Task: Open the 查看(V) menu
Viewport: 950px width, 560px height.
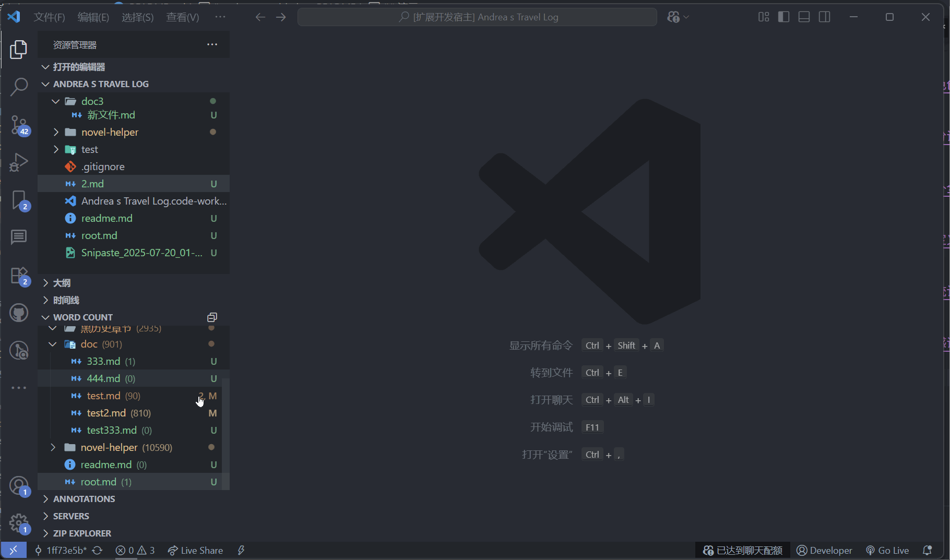Action: (x=182, y=17)
